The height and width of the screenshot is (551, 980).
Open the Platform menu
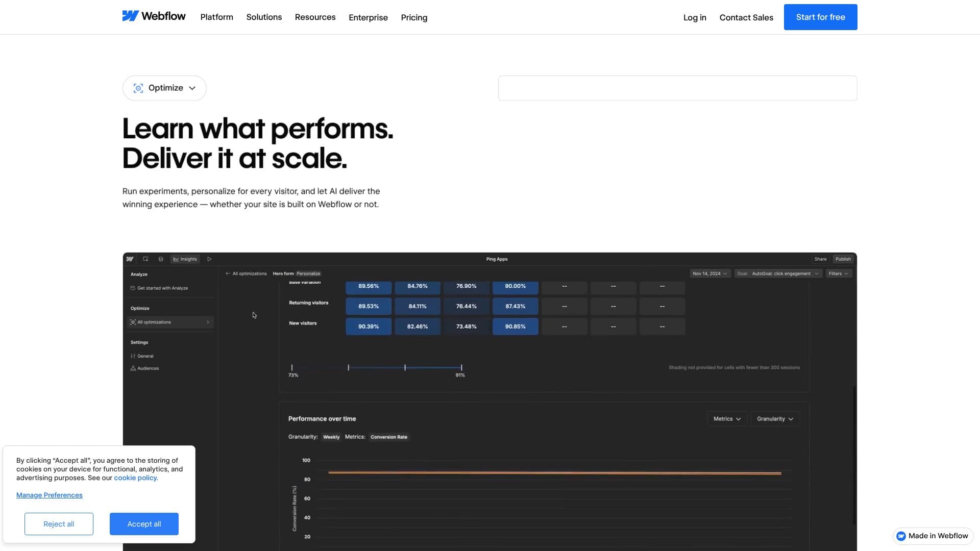coord(216,17)
